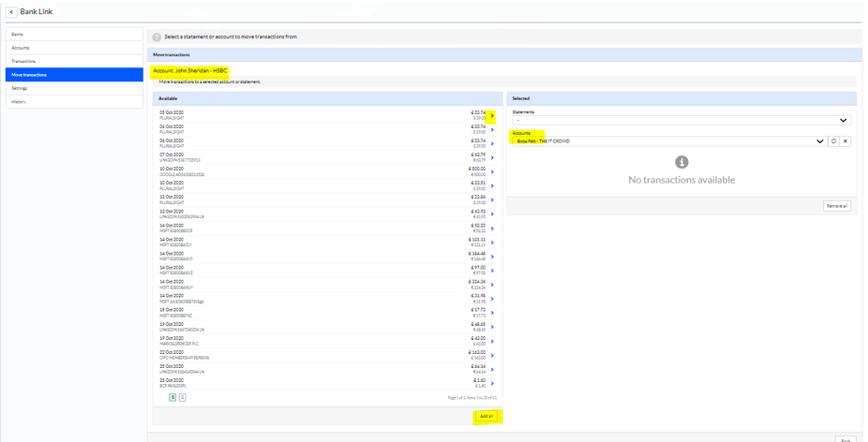Viewport: 868px width, 442px height.
Task: Move the 10 Oct Pluralsight £22.51 arrow
Action: click(492, 185)
